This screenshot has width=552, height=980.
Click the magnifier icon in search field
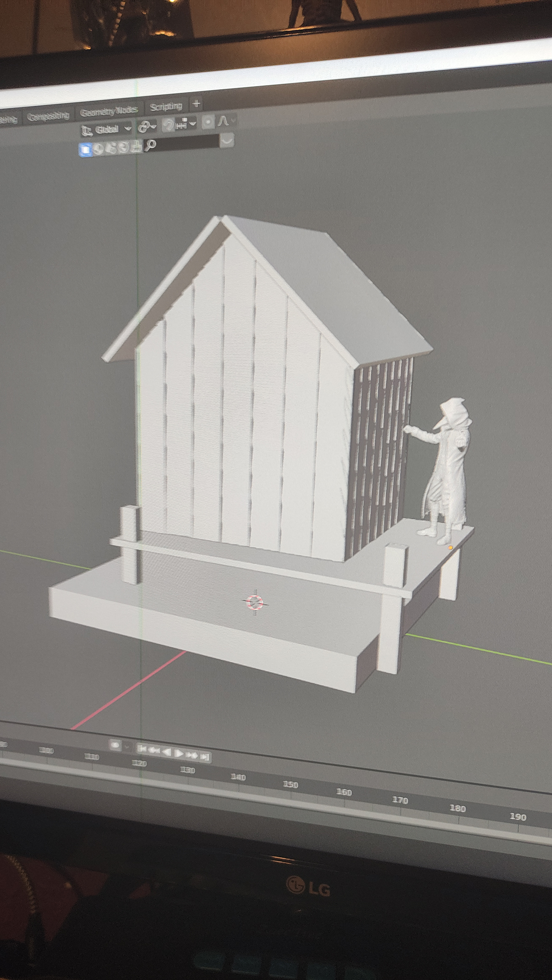pos(150,145)
